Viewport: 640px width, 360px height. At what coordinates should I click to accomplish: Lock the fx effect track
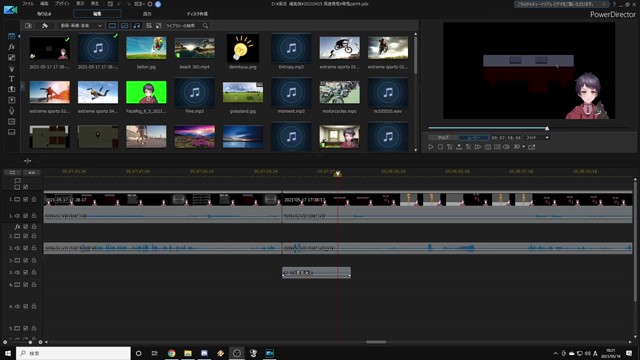point(34,227)
